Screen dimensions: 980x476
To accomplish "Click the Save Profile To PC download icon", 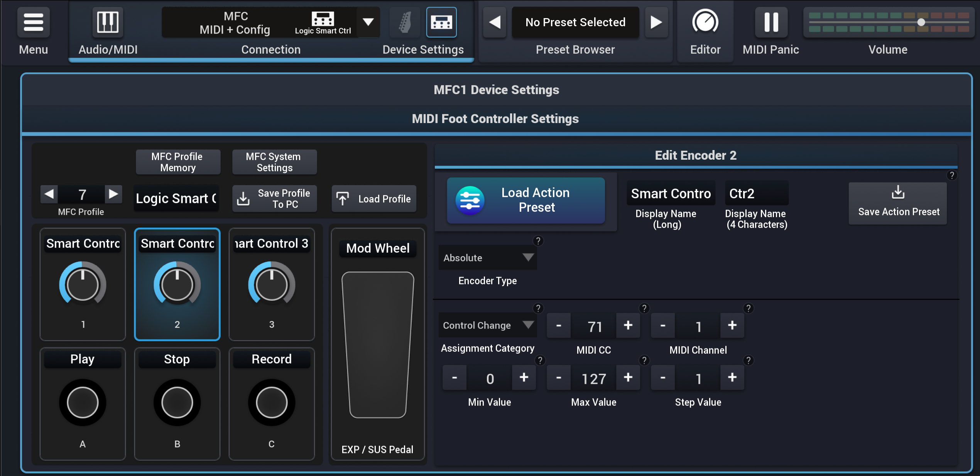I will pos(243,198).
